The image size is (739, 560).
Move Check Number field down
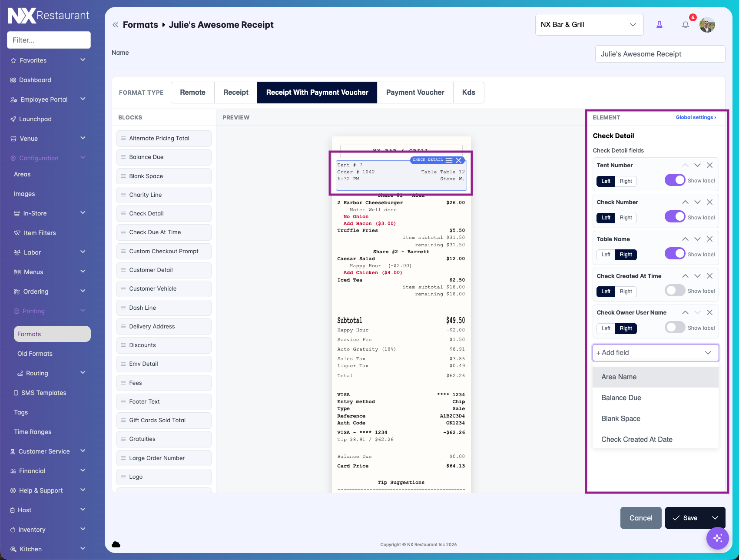pyautogui.click(x=697, y=202)
